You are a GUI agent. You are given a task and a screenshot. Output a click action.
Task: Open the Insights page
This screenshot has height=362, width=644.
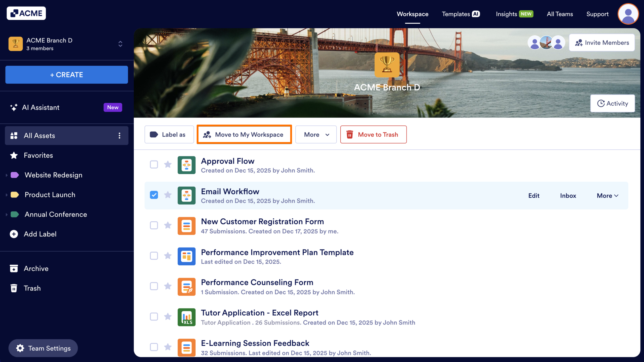click(x=506, y=14)
